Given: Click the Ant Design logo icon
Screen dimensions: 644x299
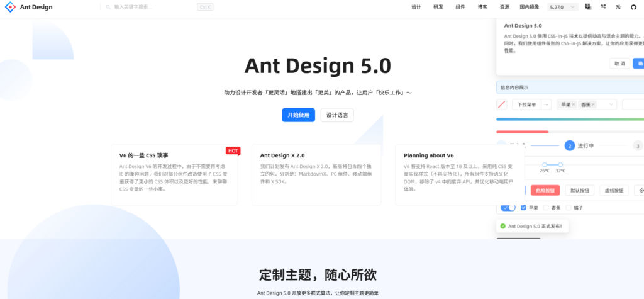Looking at the screenshot, I should 10,7.
